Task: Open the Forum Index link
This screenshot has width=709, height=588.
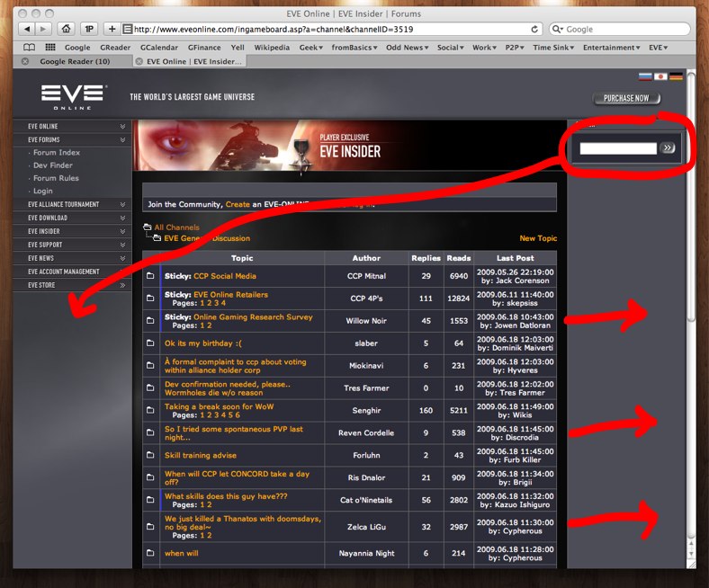Action: pos(57,152)
